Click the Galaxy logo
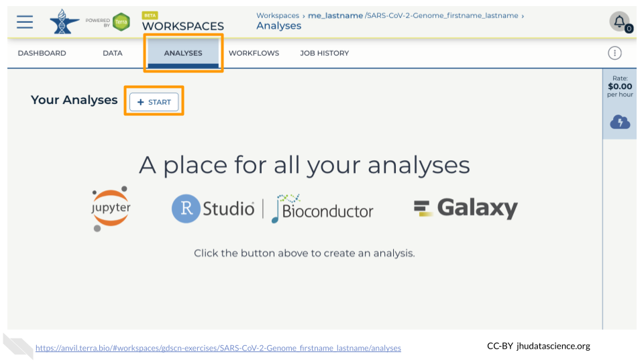 [x=466, y=208]
